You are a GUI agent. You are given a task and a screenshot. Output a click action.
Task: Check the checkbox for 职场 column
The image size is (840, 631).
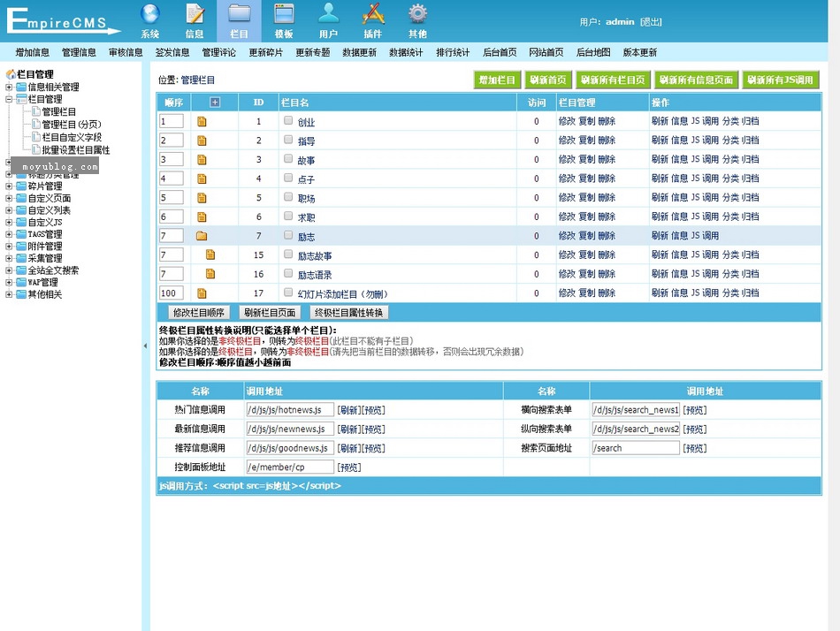point(288,196)
